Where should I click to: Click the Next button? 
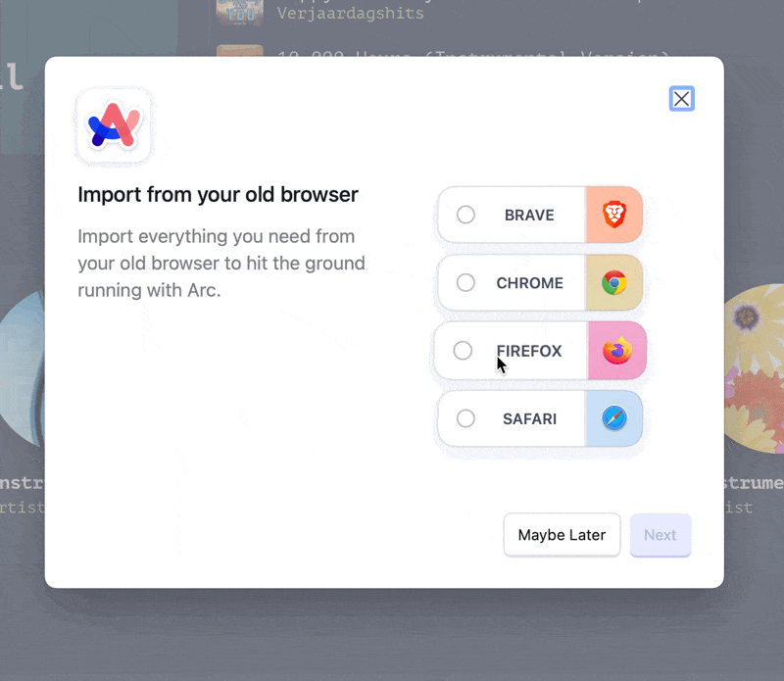click(x=660, y=535)
